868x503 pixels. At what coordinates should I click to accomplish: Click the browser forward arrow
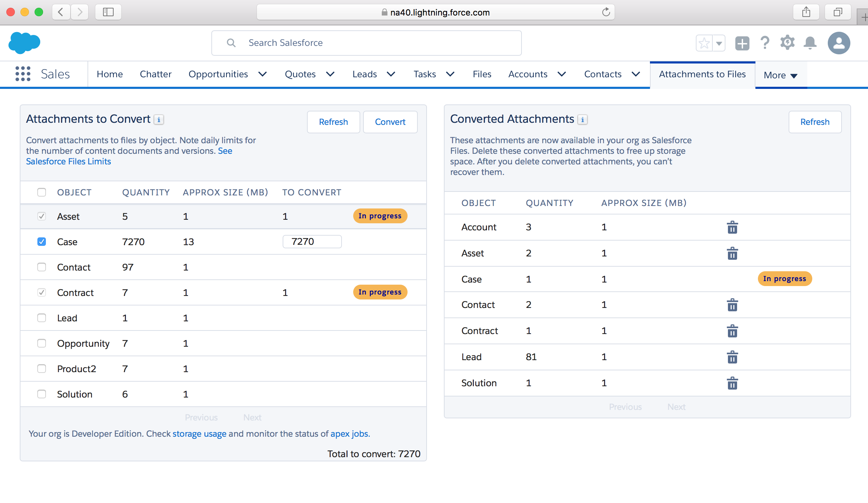coord(80,12)
